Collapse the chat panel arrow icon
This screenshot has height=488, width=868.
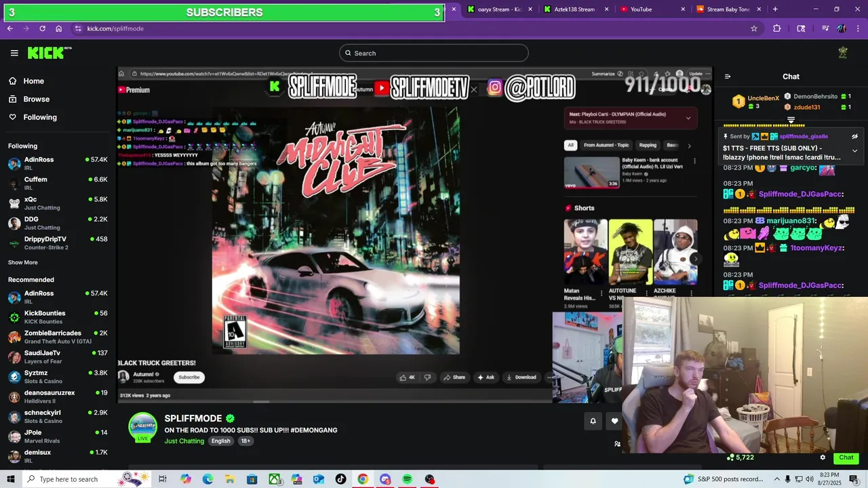pos(728,77)
